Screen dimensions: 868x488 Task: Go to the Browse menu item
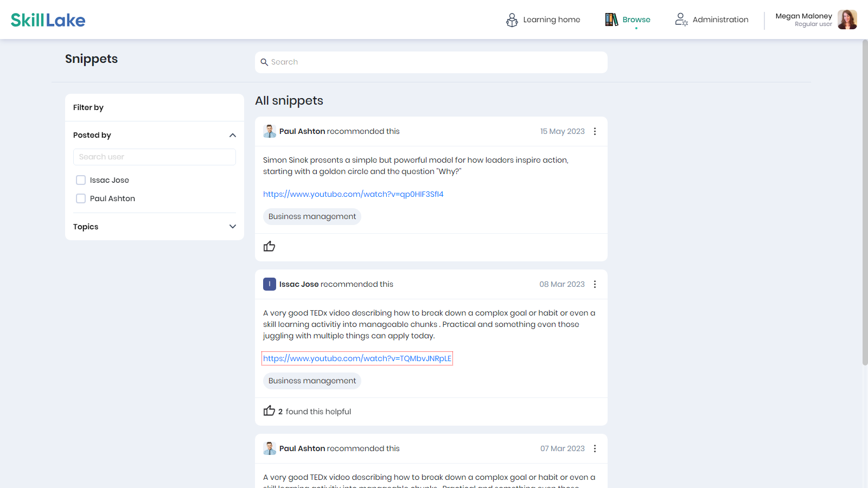click(628, 20)
